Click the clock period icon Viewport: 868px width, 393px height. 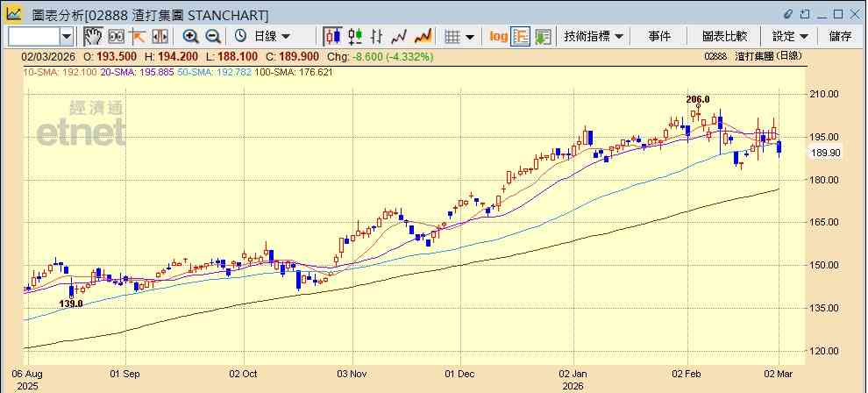[x=240, y=37]
